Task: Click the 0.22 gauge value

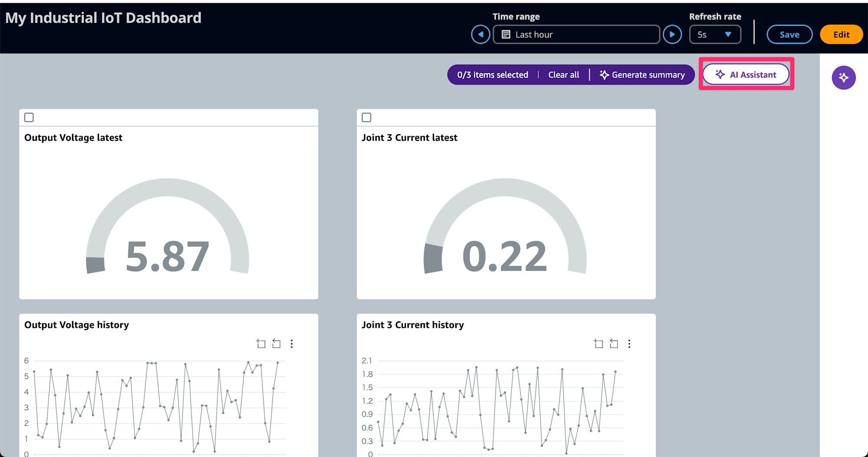Action: pos(505,257)
